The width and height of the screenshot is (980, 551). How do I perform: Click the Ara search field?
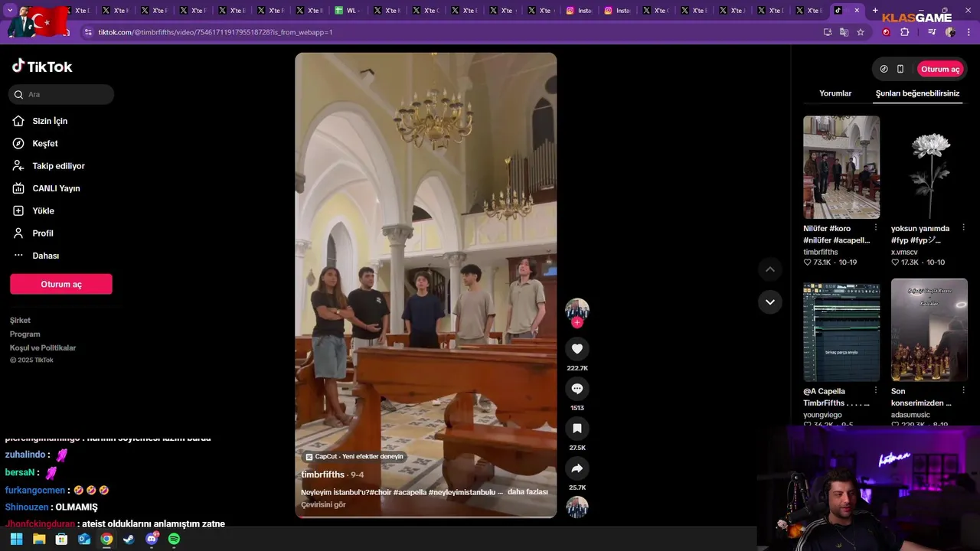[x=61, y=94]
